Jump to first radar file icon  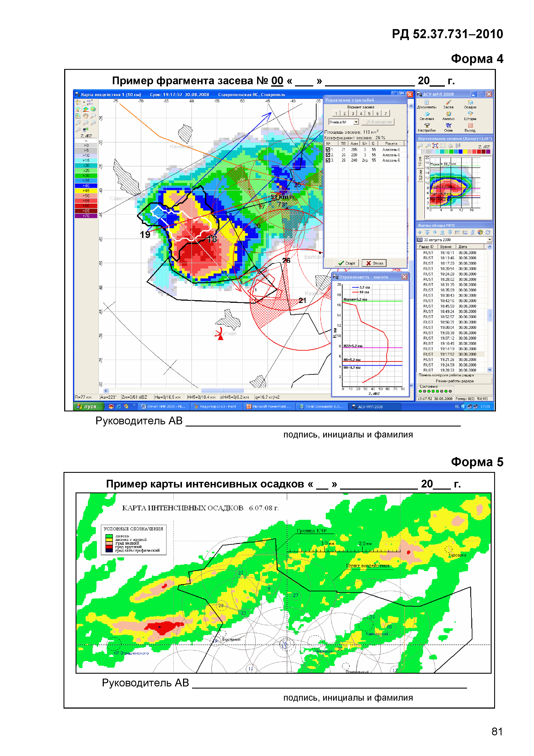tap(427, 232)
